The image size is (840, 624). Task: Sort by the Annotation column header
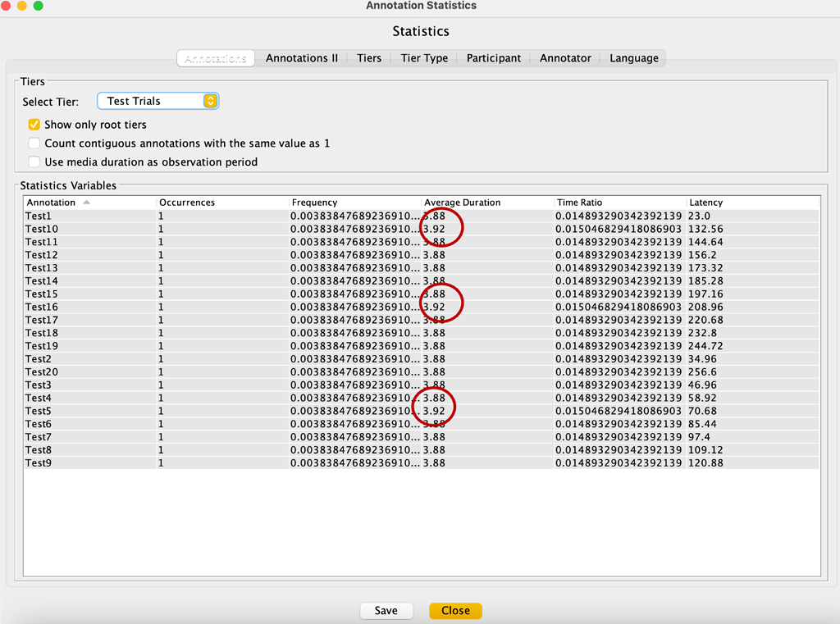point(51,202)
